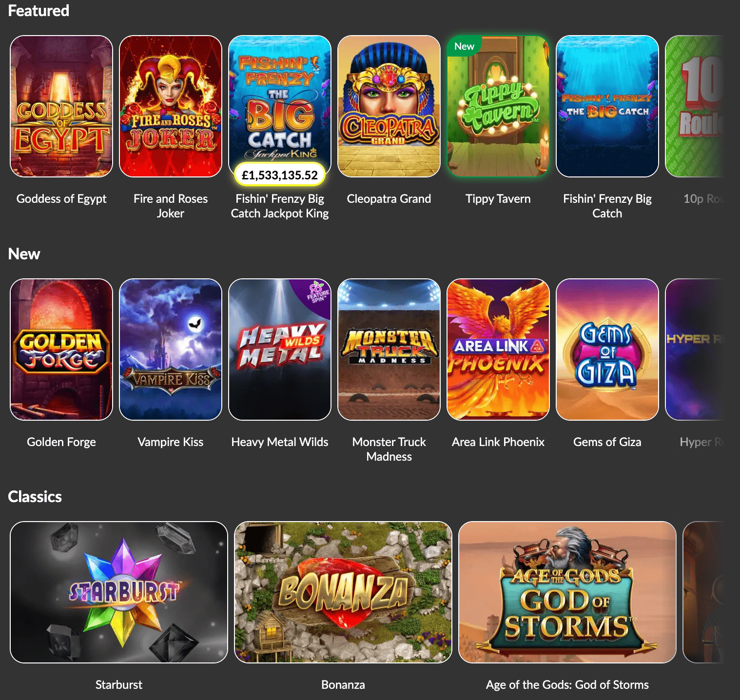Select the Bonanza classic game thumbnail
This screenshot has height=700, width=740.
click(x=343, y=592)
